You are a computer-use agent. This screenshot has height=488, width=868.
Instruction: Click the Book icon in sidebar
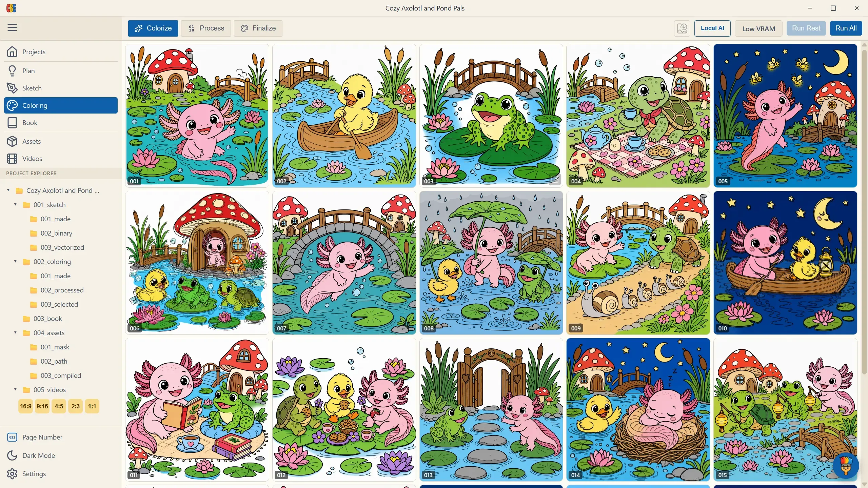(x=12, y=123)
